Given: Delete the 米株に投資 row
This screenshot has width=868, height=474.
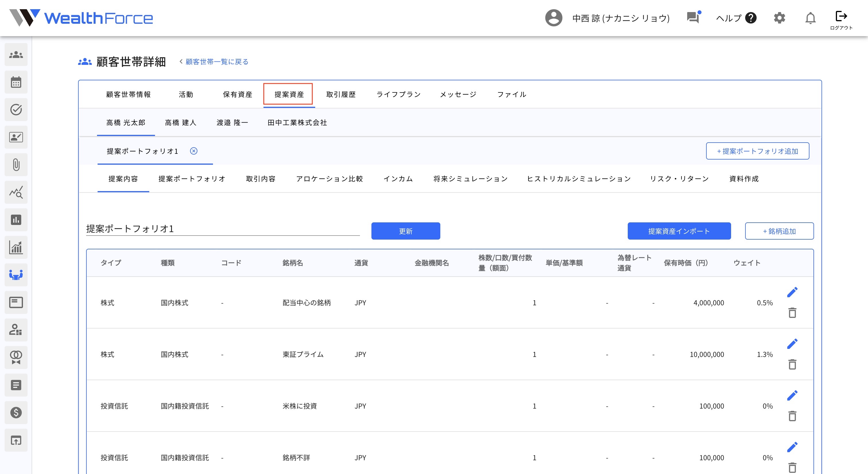Looking at the screenshot, I should point(792,416).
